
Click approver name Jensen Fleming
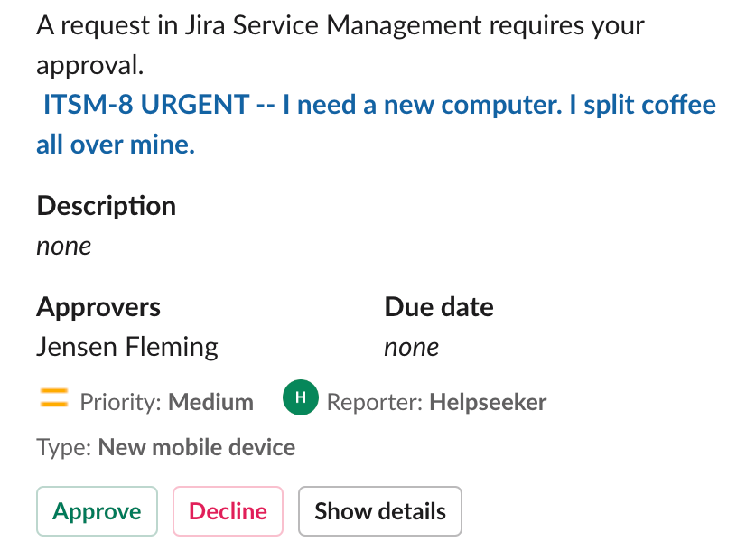(126, 346)
